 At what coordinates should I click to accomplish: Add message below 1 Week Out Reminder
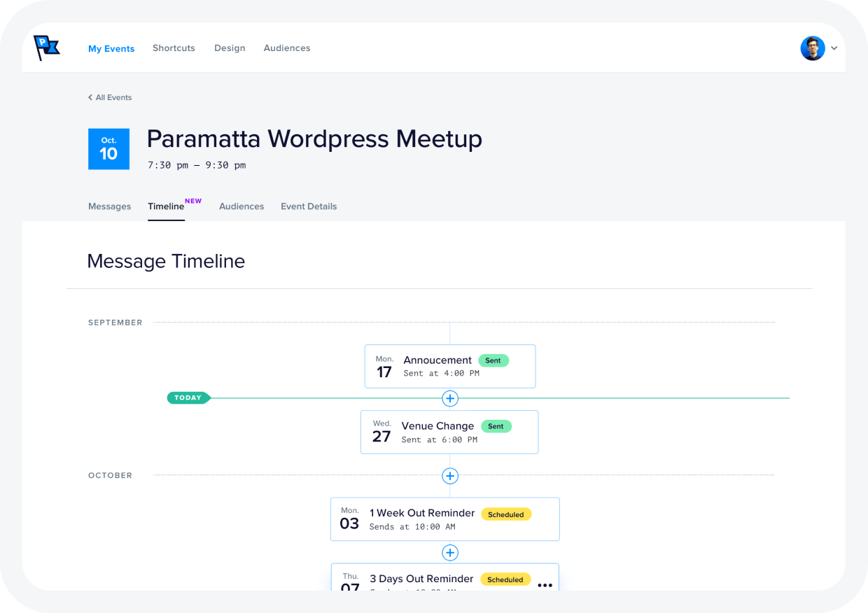pos(450,553)
